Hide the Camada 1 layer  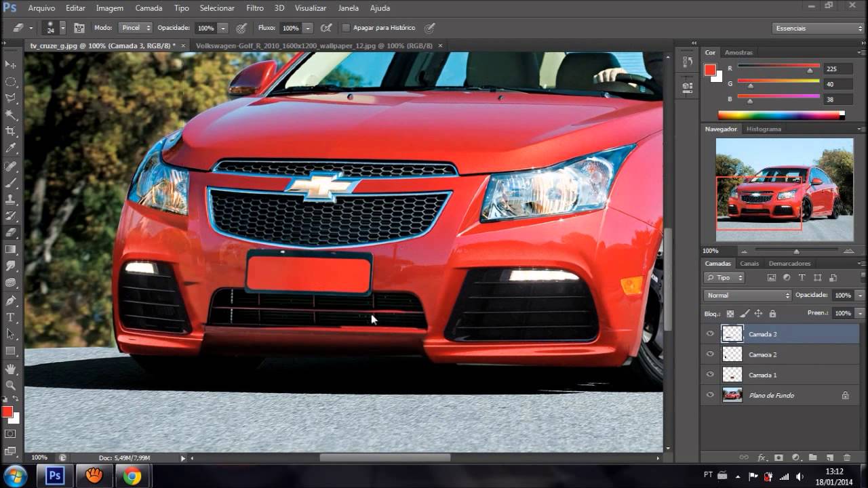pos(710,374)
